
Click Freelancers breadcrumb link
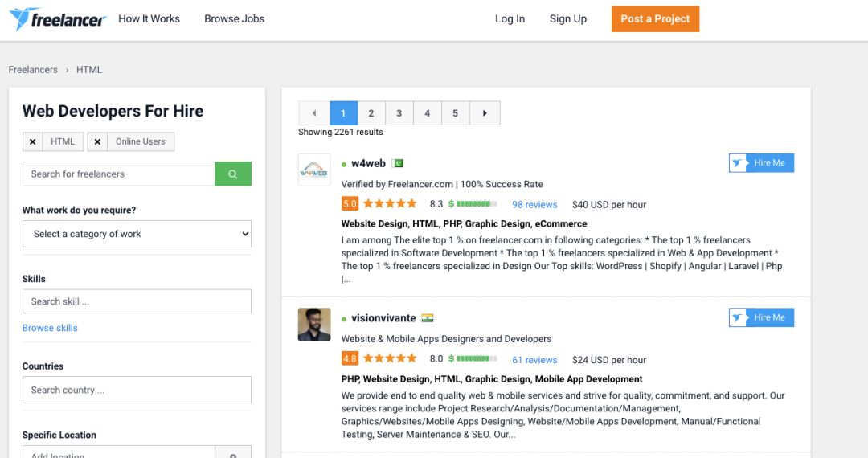(x=33, y=70)
